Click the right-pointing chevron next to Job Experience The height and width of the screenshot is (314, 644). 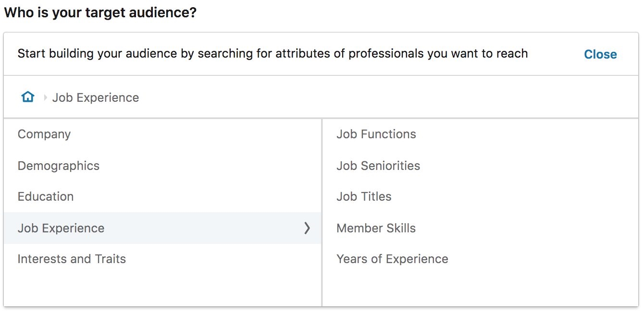click(x=308, y=228)
